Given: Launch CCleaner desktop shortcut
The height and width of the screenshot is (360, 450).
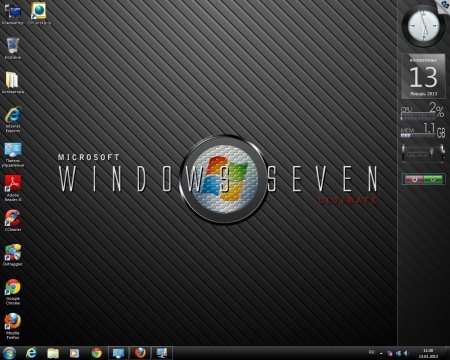Looking at the screenshot, I should (13, 220).
